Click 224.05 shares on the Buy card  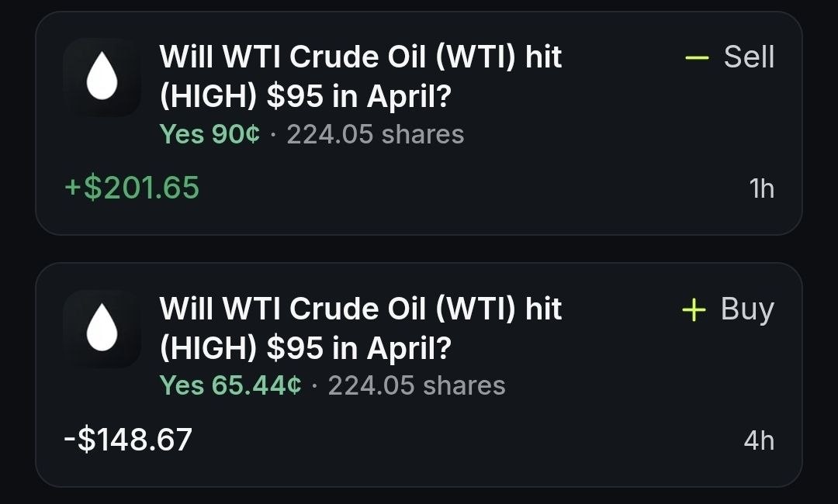pyautogui.click(x=417, y=385)
